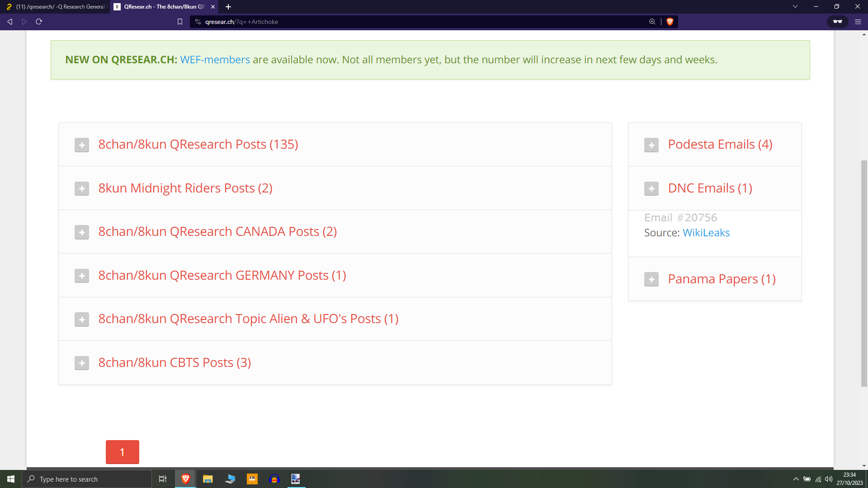
Task: Switch to the /qresearch/ Q Research General tab
Action: [55, 7]
